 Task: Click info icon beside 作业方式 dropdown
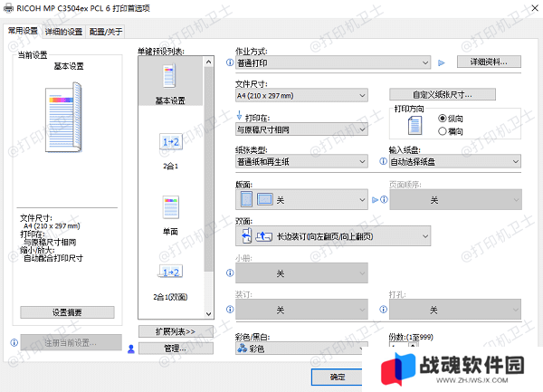tap(230, 62)
